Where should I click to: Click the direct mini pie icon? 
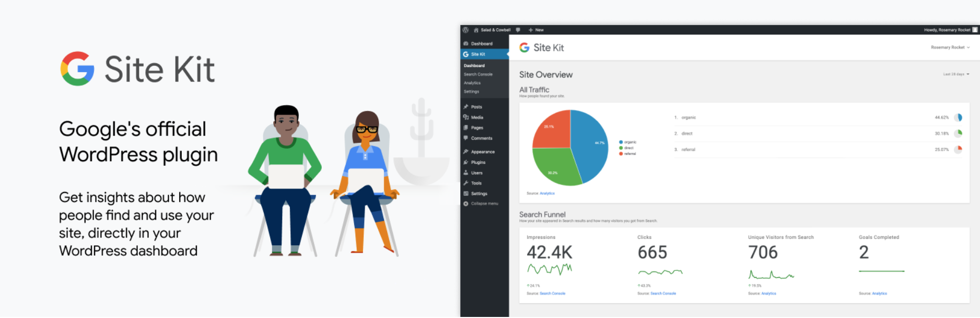pyautogui.click(x=958, y=133)
